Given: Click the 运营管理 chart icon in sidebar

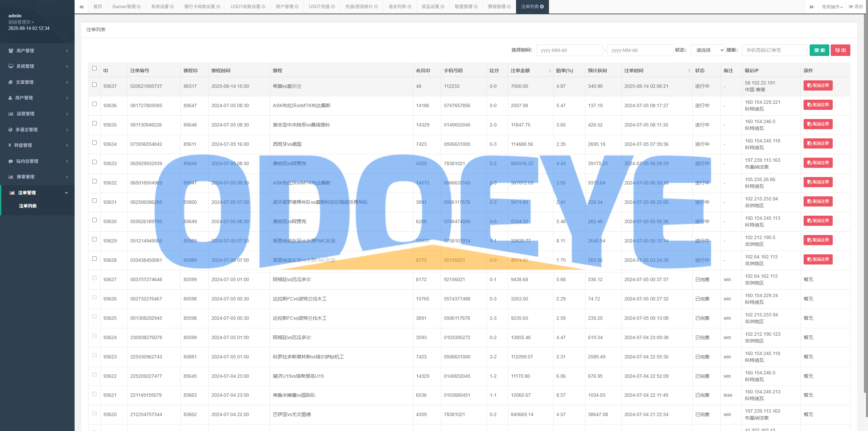Looking at the screenshot, I should click(11, 114).
